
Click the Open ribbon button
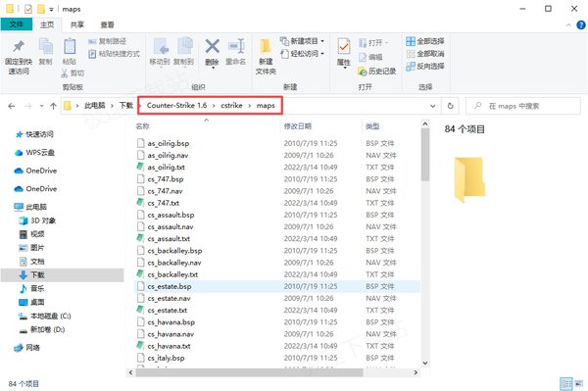point(373,43)
